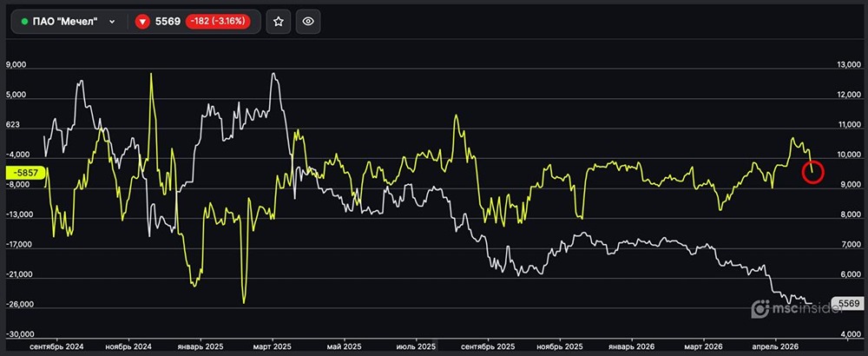Click the -182 (-3.16%) change badge
Image resolution: width=868 pixels, height=356 pixels.
pos(218,22)
